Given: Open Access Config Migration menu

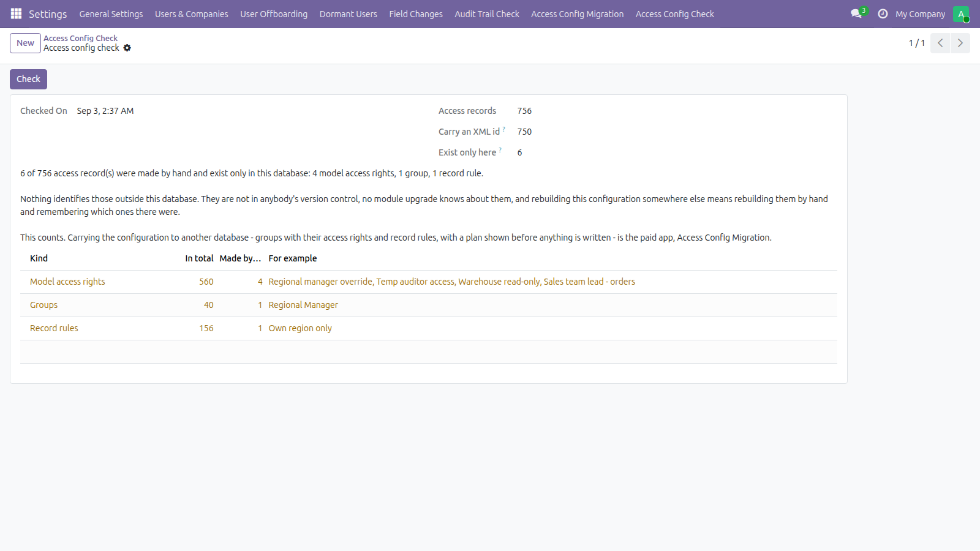Looking at the screenshot, I should (x=577, y=14).
